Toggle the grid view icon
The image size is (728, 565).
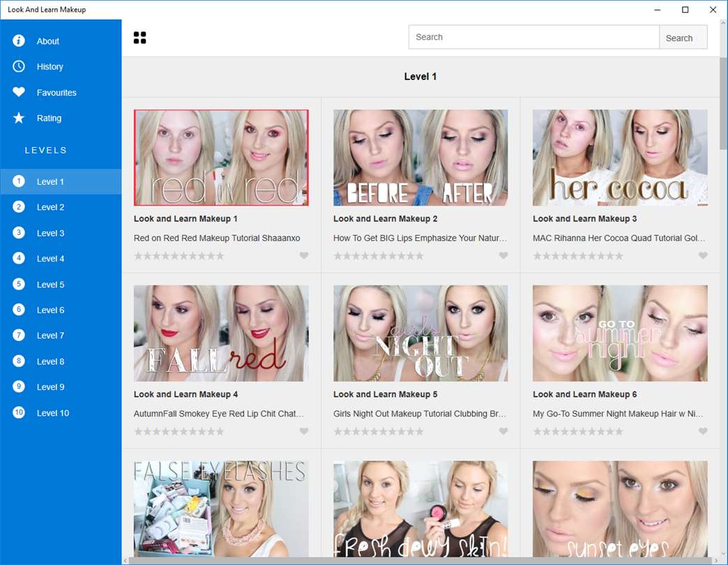click(139, 38)
